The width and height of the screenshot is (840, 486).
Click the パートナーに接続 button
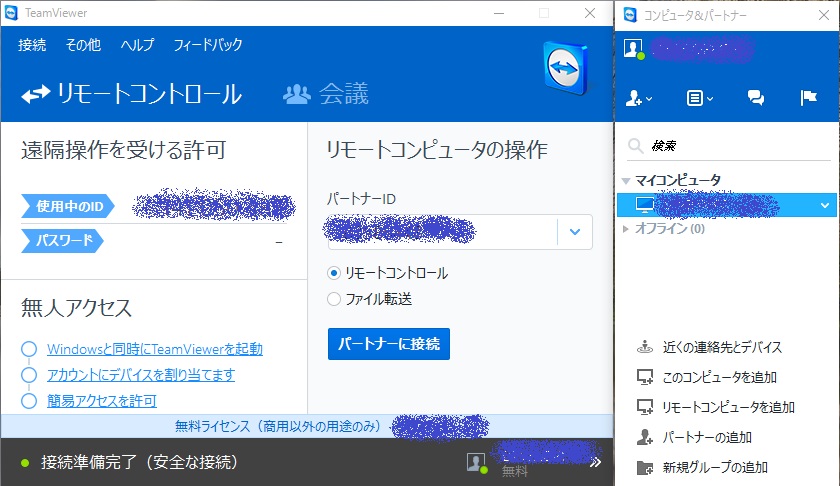[389, 344]
